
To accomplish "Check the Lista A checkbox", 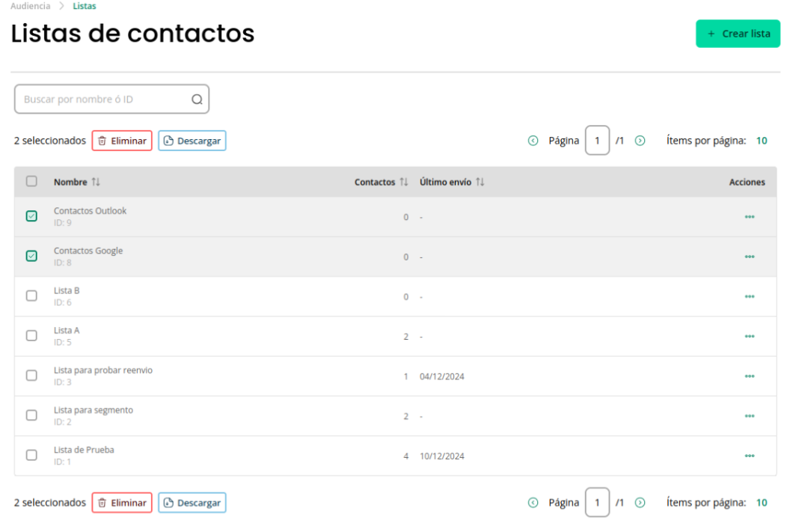I will point(31,335).
